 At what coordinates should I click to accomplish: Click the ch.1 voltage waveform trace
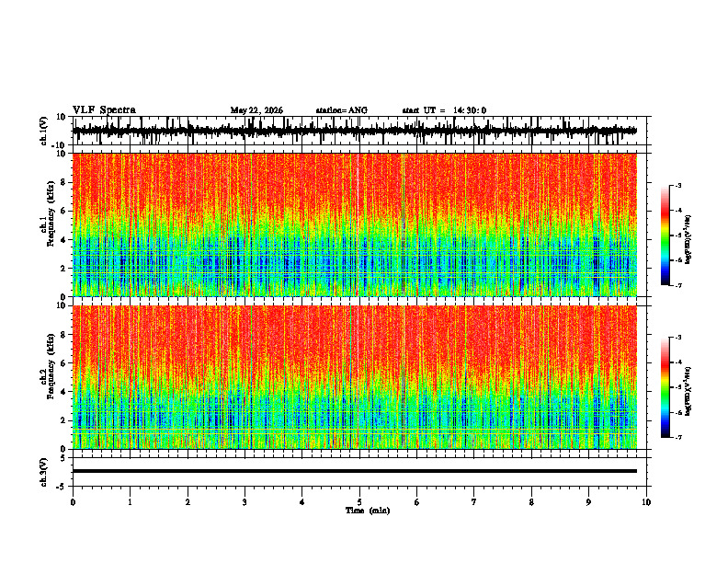(x=355, y=131)
